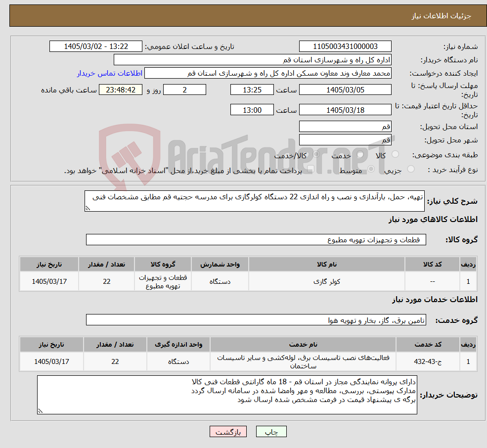
Task: Click the نام خدمت column header
Action: point(303,345)
